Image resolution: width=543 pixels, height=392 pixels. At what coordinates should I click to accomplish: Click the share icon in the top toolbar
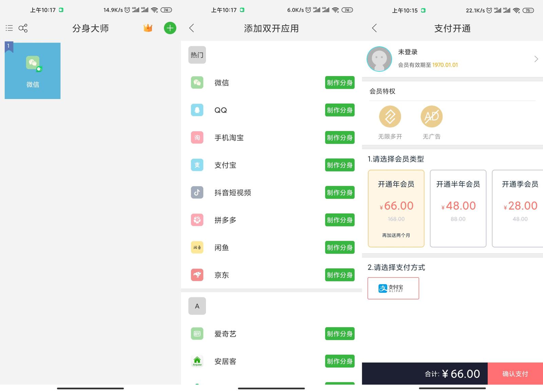pyautogui.click(x=23, y=28)
